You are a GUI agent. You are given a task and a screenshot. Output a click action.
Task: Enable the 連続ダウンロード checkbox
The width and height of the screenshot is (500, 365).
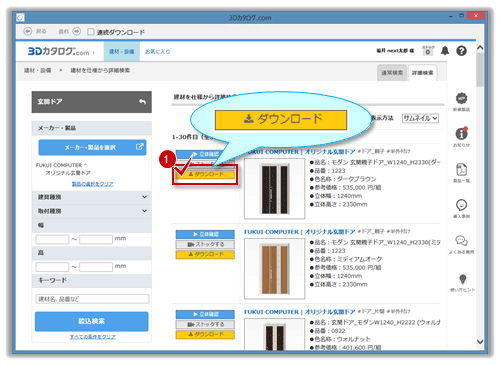tap(90, 32)
